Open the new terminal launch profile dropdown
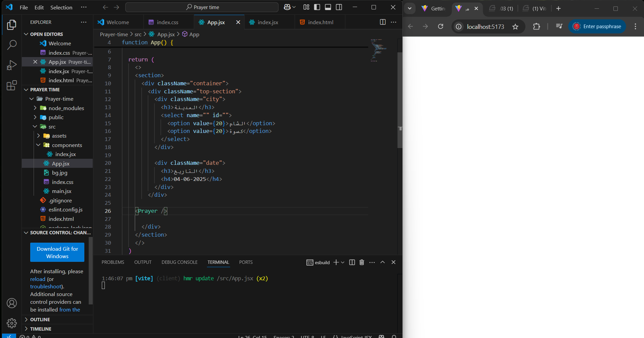The width and height of the screenshot is (644, 338). tap(343, 262)
